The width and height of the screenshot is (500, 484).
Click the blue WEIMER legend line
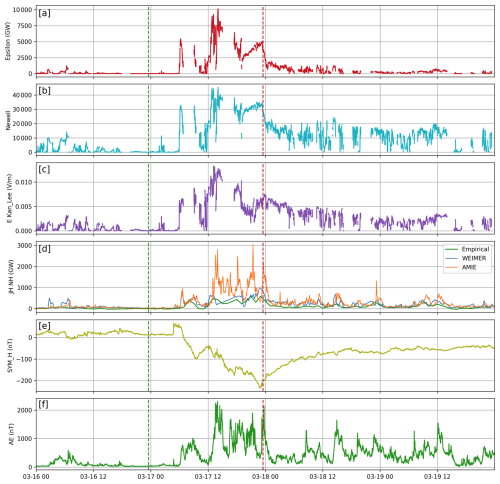[451, 258]
